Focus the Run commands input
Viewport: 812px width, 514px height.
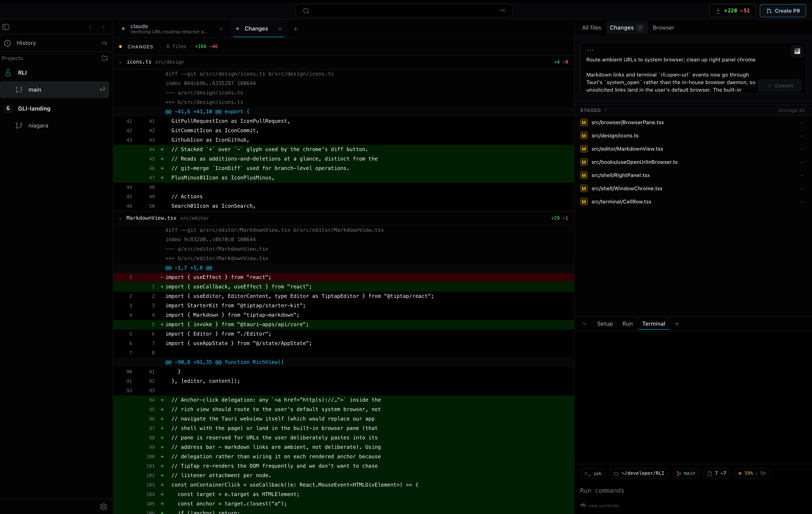point(693,491)
